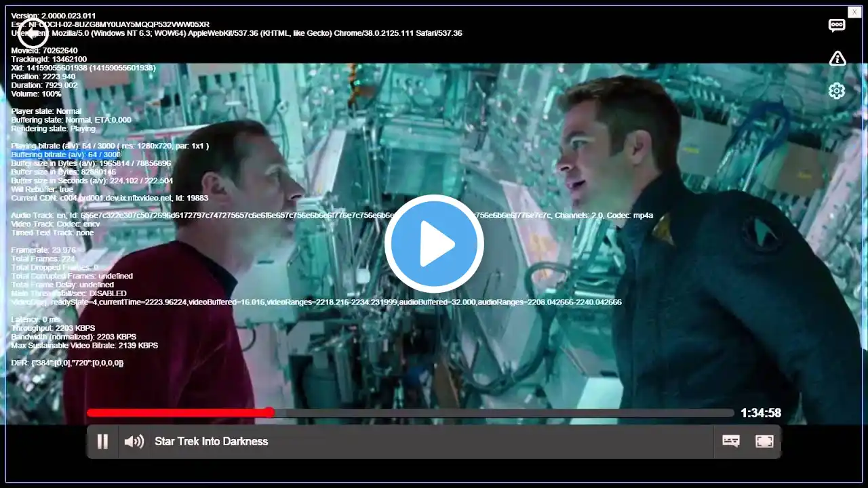The image size is (868, 488).
Task: Select the Current CDN line
Action: pos(110,198)
